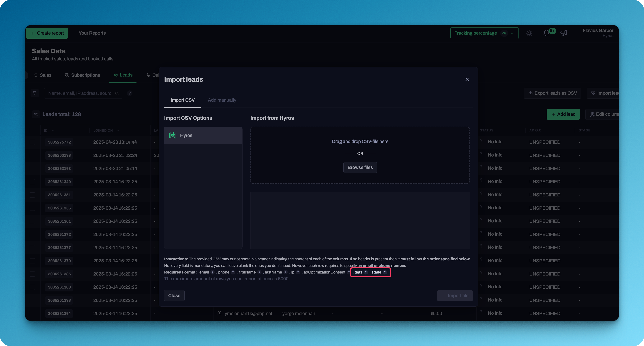This screenshot has width=644, height=346.
Task: Click the help icon next to phone
Action: click(233, 272)
